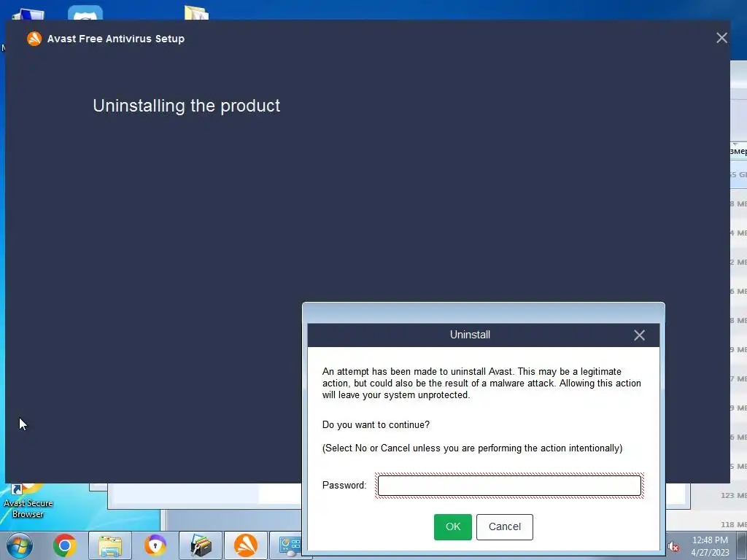The image size is (747, 560).
Task: Click the 'Do you want to continue?' text
Action: point(376,425)
